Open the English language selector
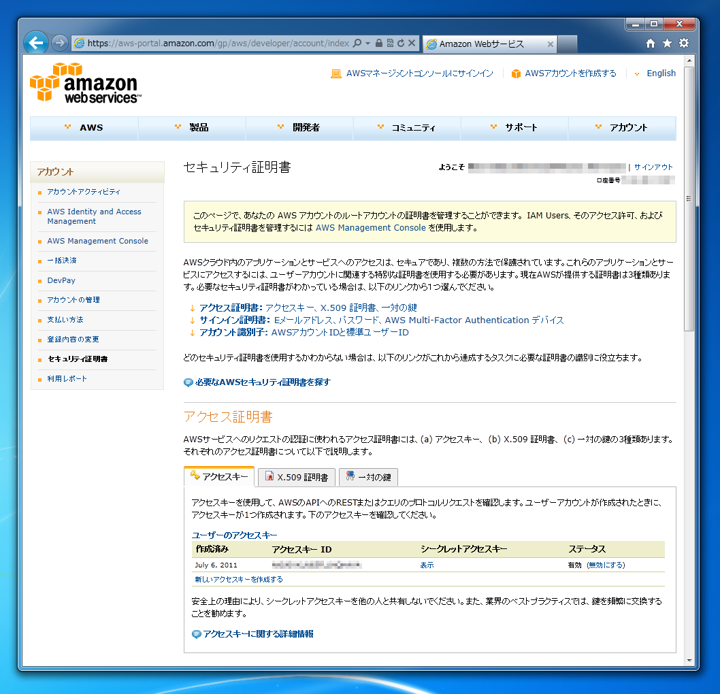720x694 pixels. pos(655,73)
